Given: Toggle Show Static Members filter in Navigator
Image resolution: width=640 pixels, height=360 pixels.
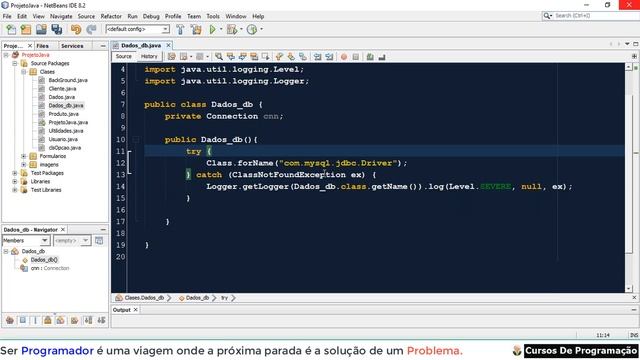Looking at the screenshot, I should coord(35,320).
